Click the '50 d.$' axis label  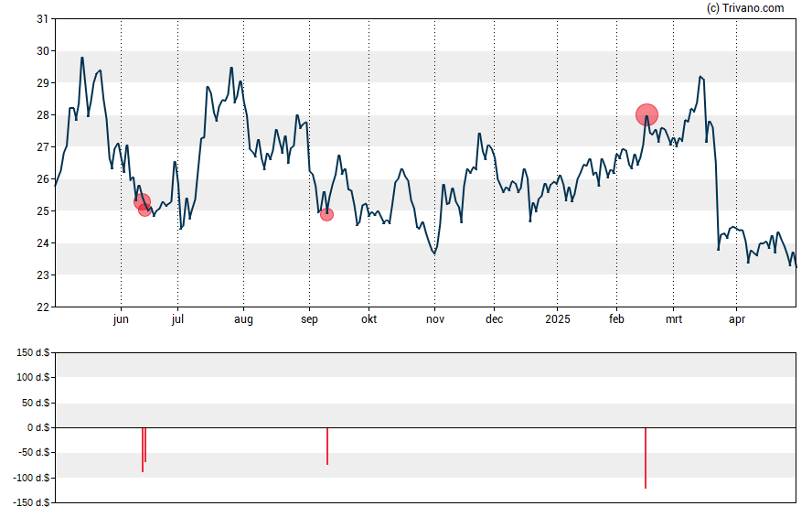coord(36,403)
